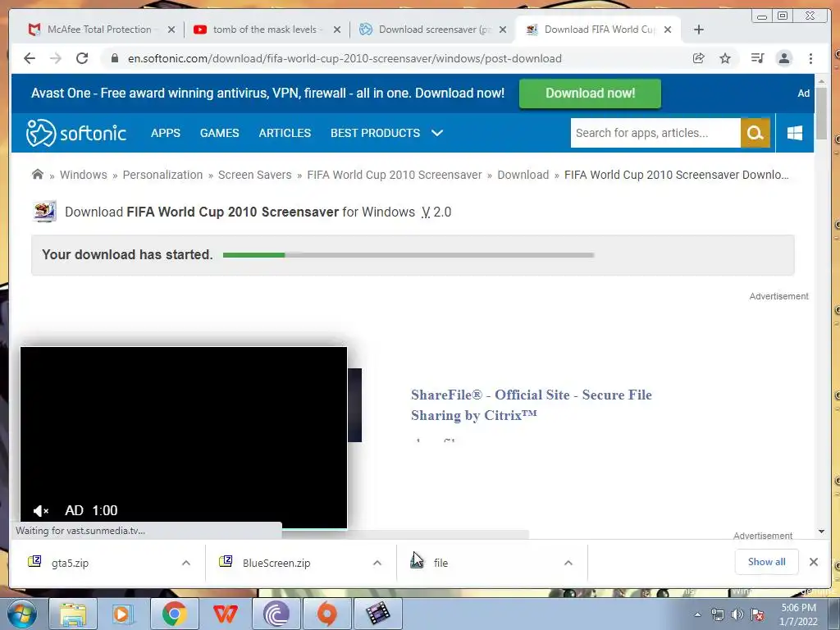Bookmark this page with the star
This screenshot has width=840, height=630.
(x=725, y=58)
